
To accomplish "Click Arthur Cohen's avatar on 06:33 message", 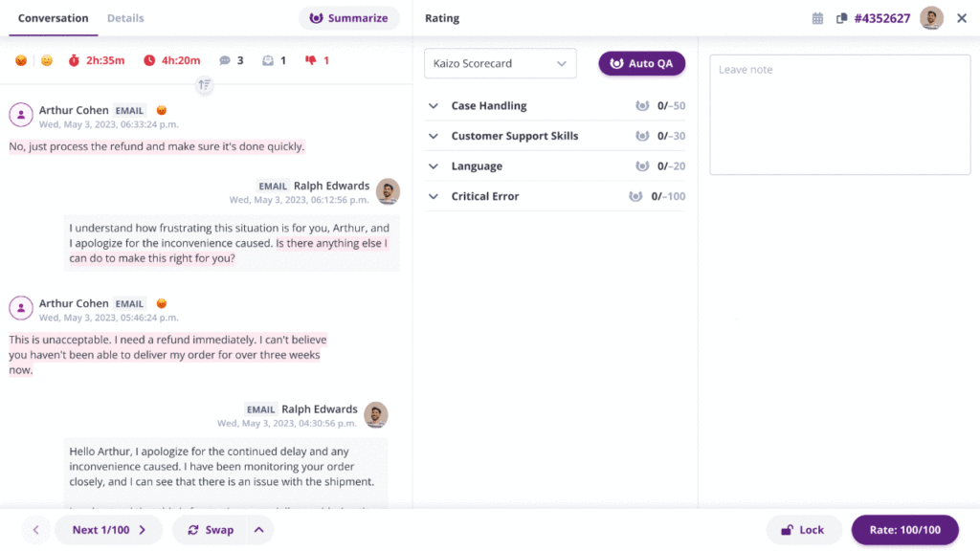I will (21, 115).
